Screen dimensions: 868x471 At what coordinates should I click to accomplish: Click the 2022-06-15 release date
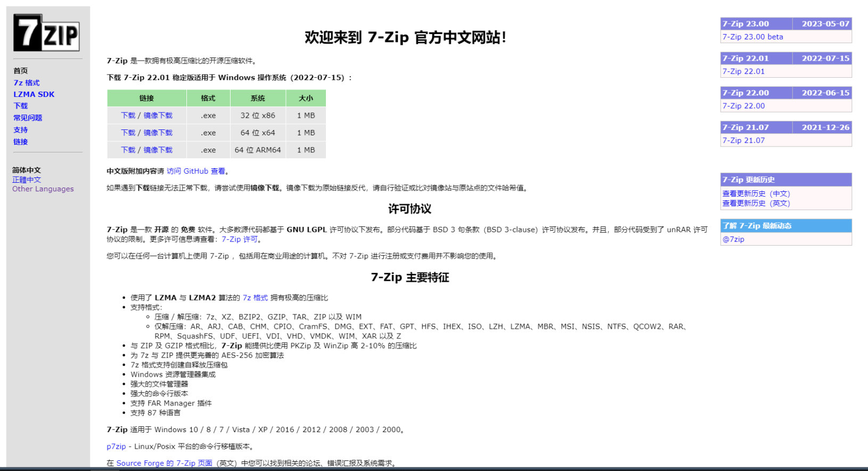[x=825, y=93]
